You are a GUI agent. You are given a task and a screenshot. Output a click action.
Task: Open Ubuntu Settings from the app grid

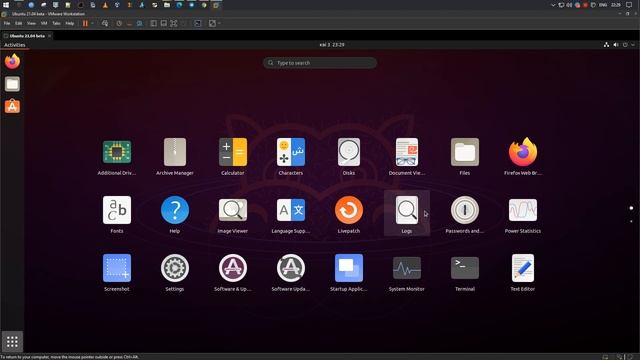coord(175,273)
